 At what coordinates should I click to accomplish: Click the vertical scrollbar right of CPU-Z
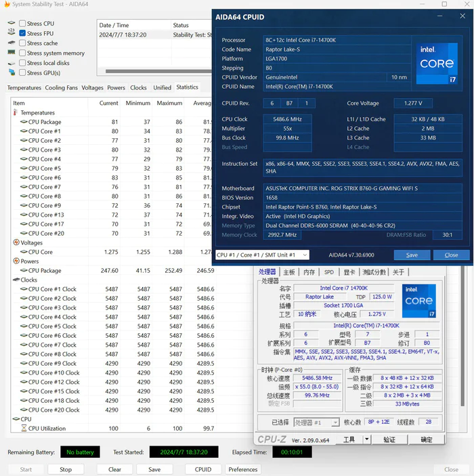coord(462,336)
